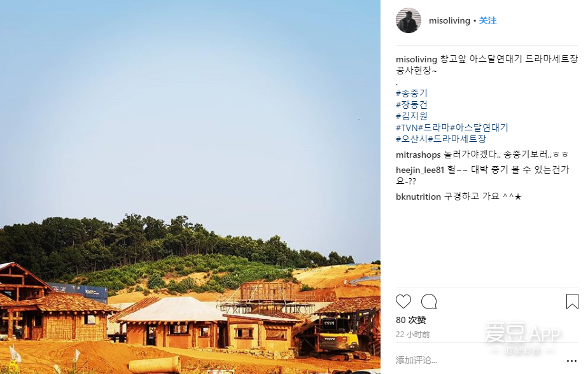
Task: Visit heejin_lee81 commenter profile
Action: point(420,170)
